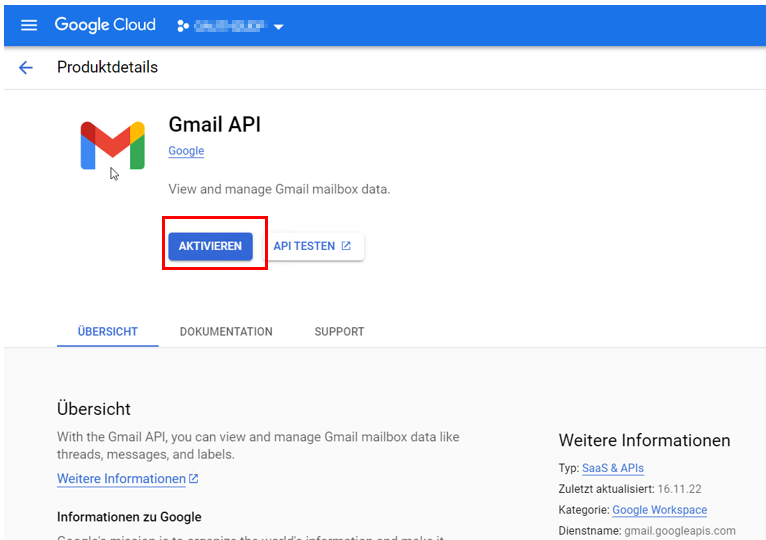
Task: Click the Übersicht section heading
Action: coord(94,409)
